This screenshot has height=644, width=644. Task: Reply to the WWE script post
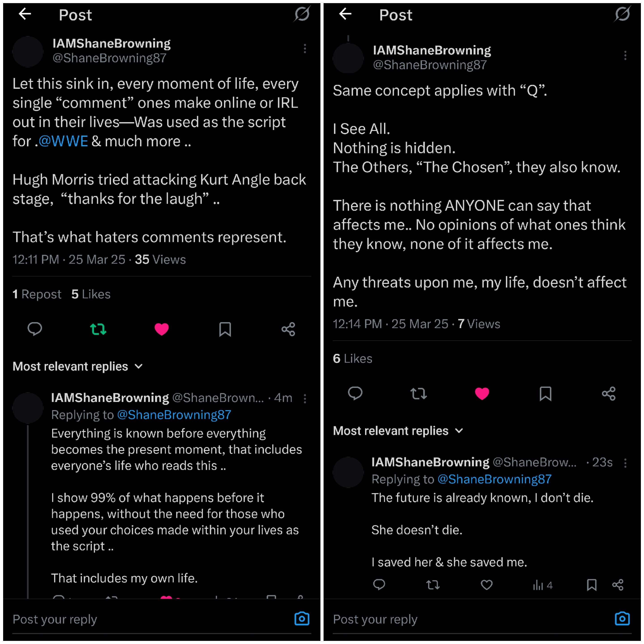click(35, 329)
